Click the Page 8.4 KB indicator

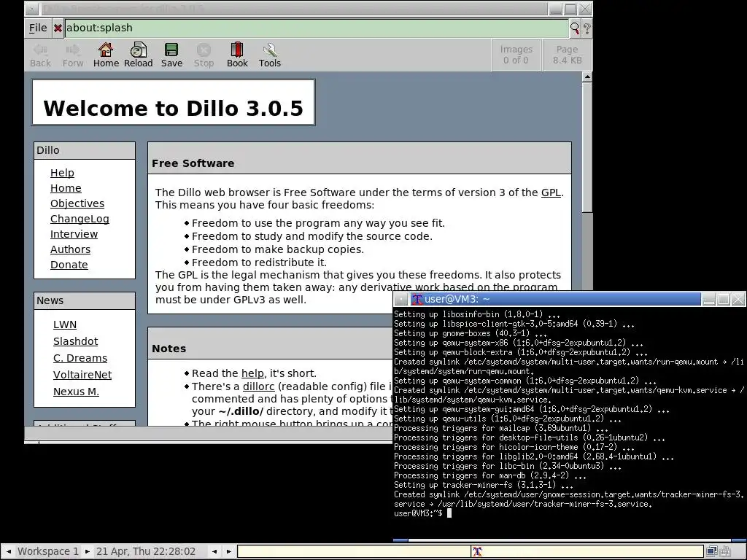coord(567,55)
